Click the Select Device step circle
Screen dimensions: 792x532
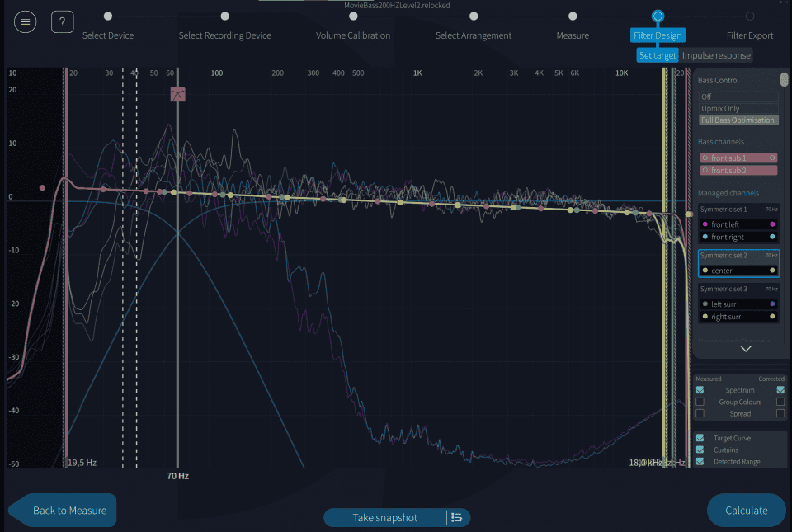[x=108, y=16]
